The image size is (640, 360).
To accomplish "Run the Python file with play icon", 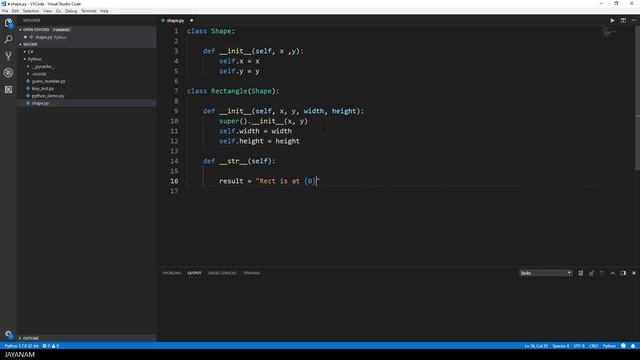I will tap(612, 20).
